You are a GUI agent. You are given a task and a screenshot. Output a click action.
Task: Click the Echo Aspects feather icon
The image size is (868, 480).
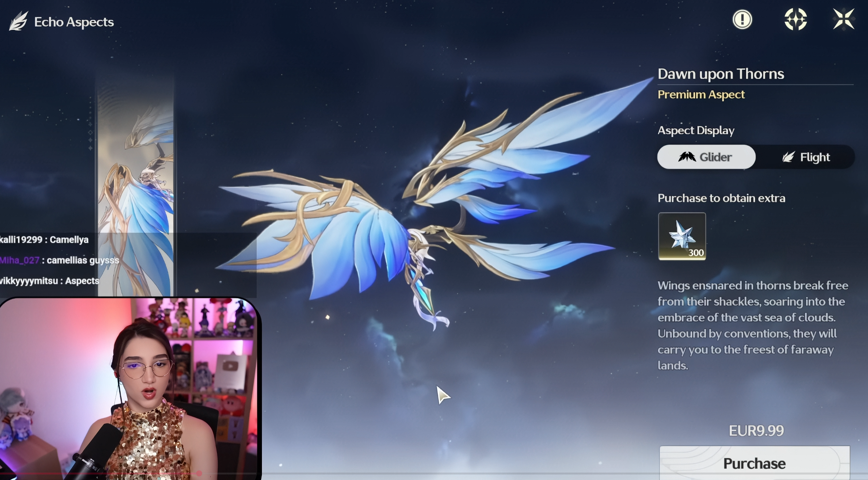click(19, 21)
